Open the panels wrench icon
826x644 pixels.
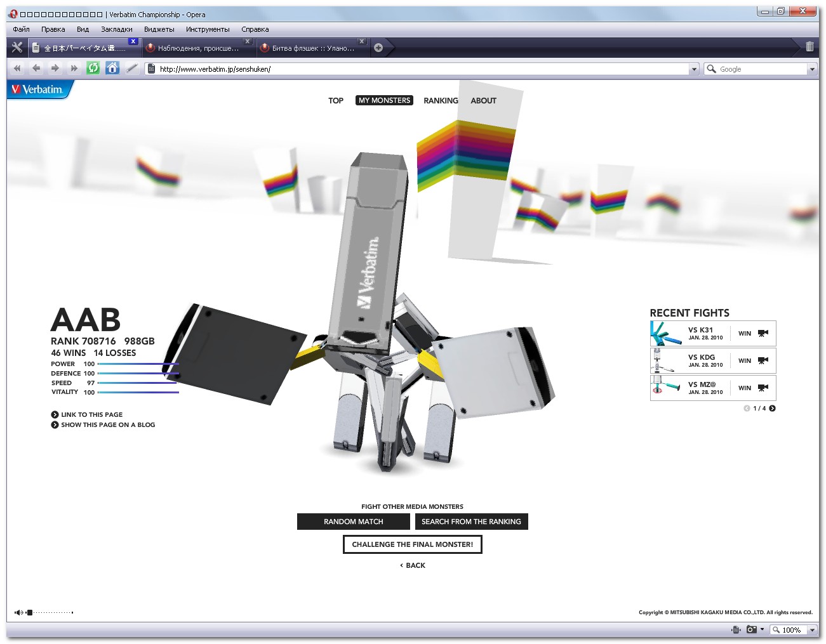17,48
